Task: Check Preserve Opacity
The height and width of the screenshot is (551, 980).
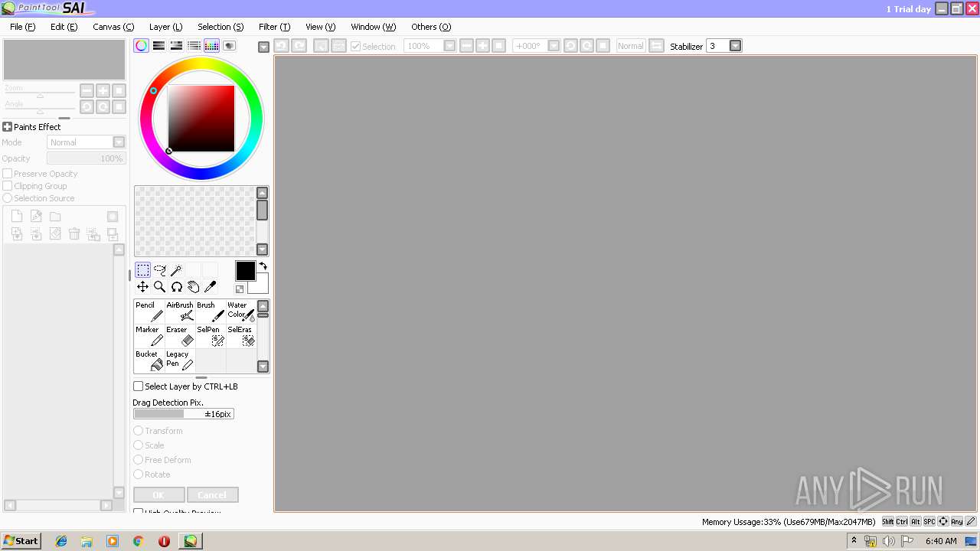Action: click(8, 174)
